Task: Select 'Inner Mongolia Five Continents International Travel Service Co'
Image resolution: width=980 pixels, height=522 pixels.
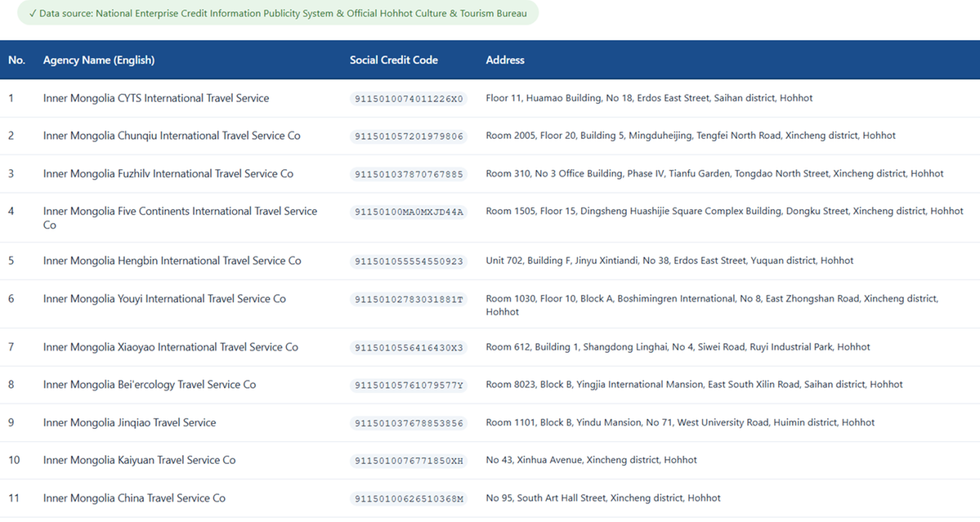Action: click(x=180, y=218)
